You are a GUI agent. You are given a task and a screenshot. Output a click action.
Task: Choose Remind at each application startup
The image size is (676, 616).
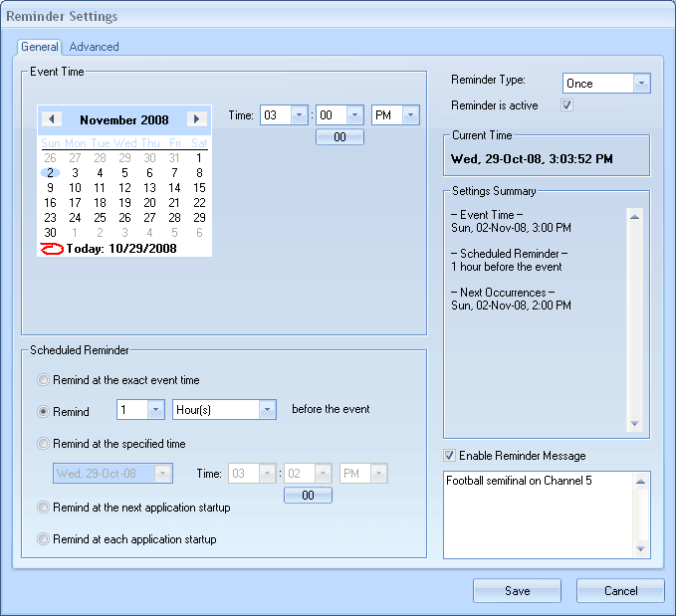pyautogui.click(x=43, y=539)
